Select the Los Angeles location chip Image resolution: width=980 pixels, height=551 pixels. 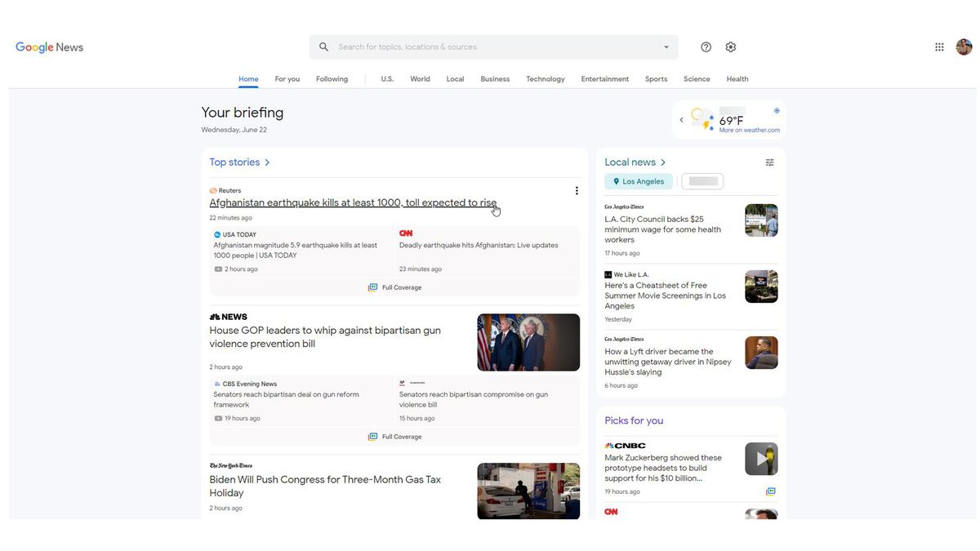tap(638, 180)
